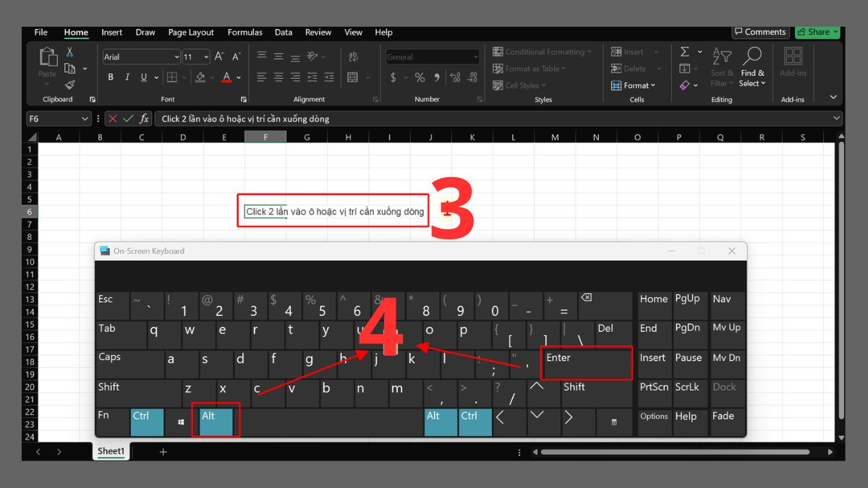This screenshot has height=488, width=868.
Task: Click the red font color swatch
Action: (x=226, y=80)
